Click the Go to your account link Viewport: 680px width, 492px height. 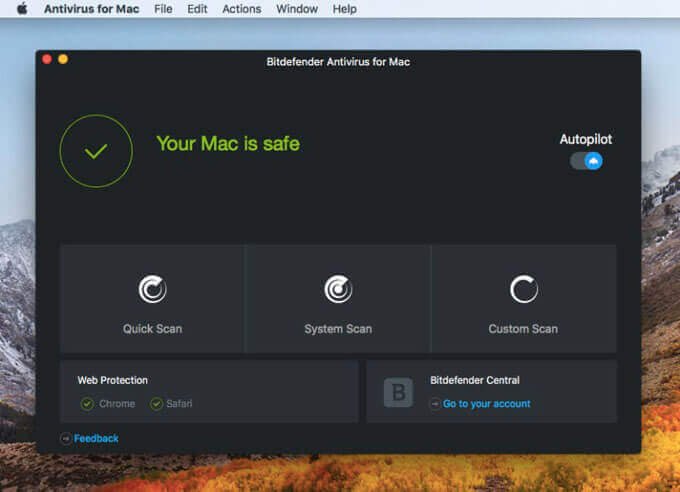coord(487,404)
